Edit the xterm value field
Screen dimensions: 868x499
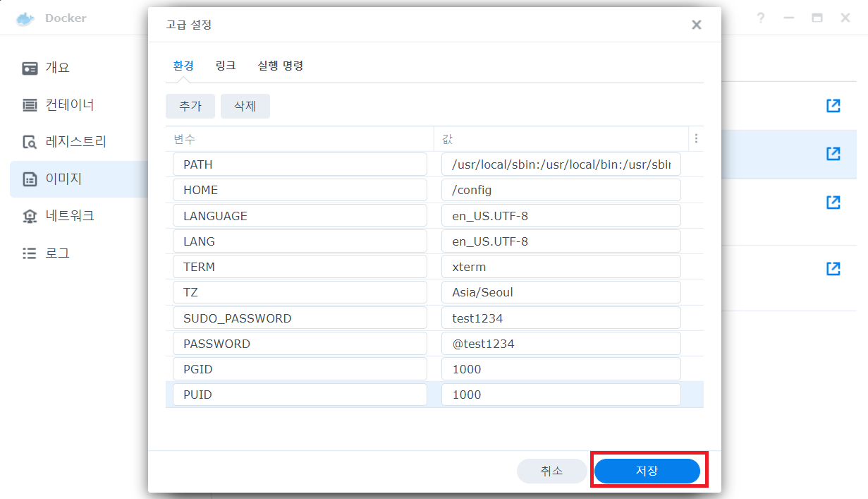(x=561, y=267)
